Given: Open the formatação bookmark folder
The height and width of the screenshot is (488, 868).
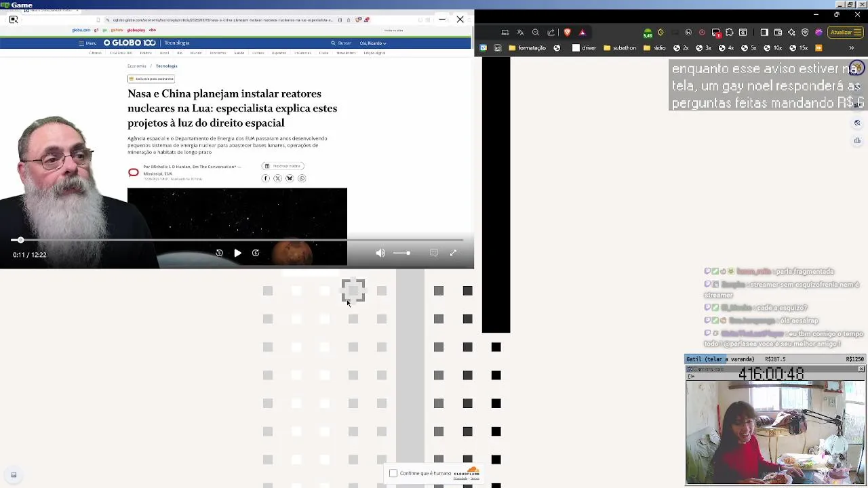Looking at the screenshot, I should tap(527, 48).
